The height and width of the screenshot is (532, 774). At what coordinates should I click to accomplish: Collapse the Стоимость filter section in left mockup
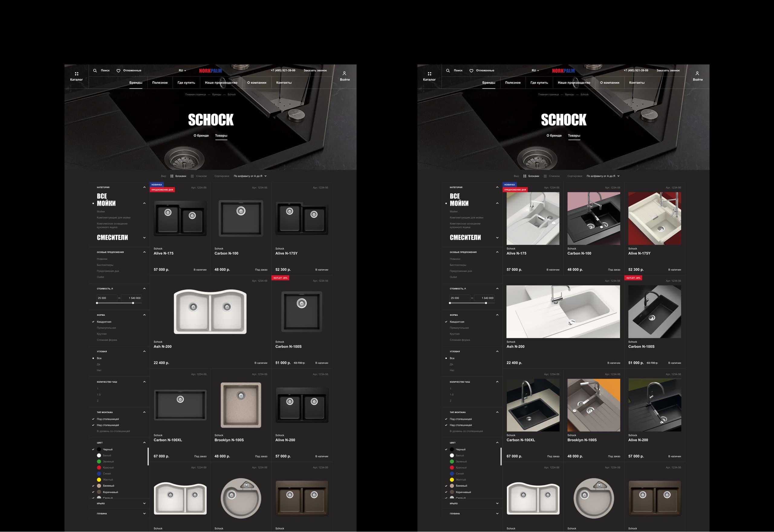click(145, 289)
